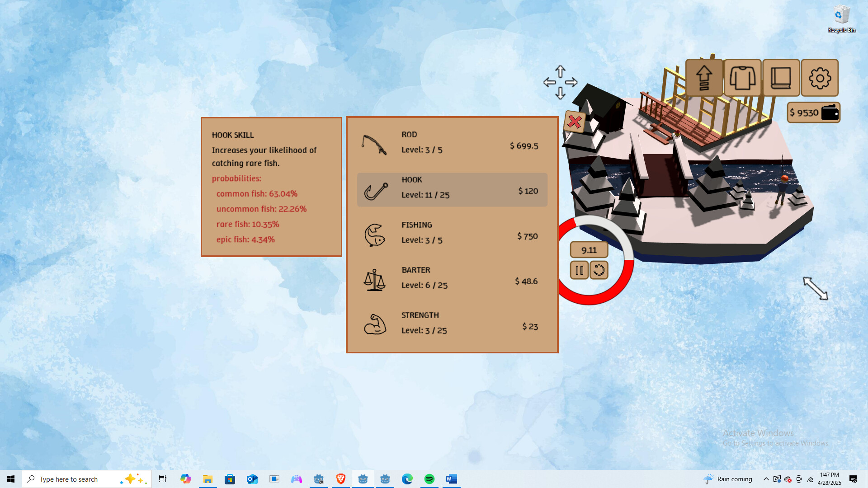Screen dimensions: 868x488
Task: Open the upgrades arrow menu button
Action: tap(703, 78)
